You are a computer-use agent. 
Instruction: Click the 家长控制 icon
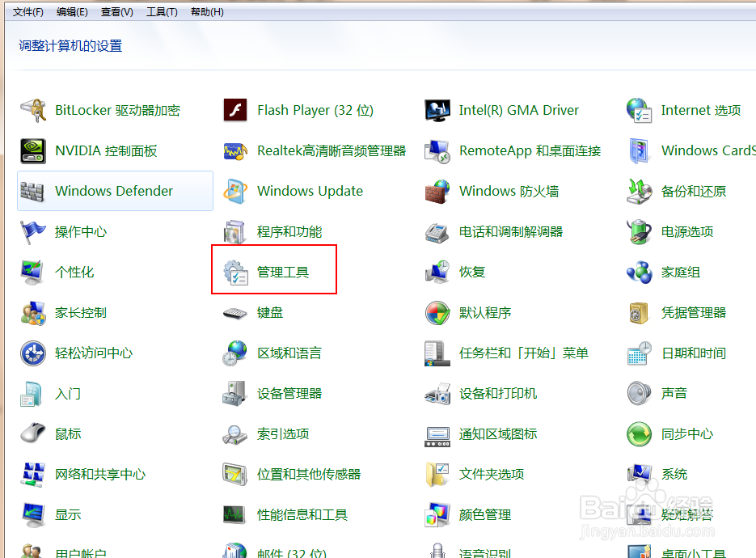click(33, 313)
